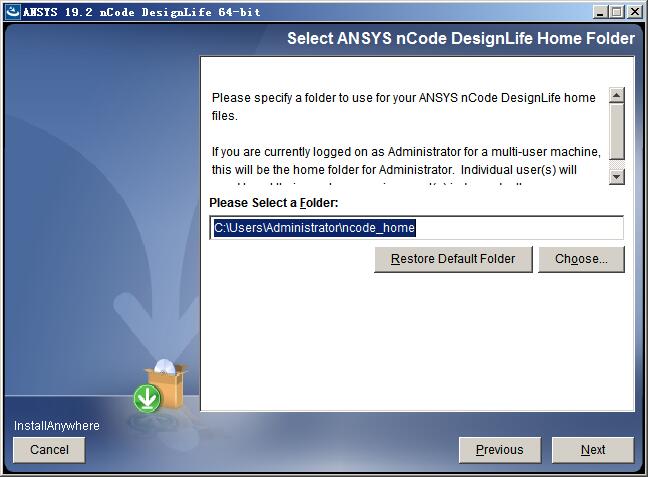Screen dimensions: 648x477
Task: Go back with the Previous button
Action: 500,450
